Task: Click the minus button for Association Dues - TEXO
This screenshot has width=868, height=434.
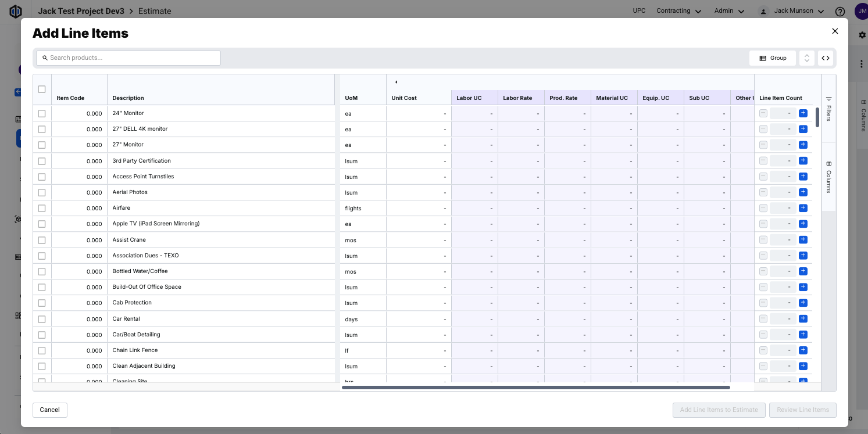Action: click(763, 256)
